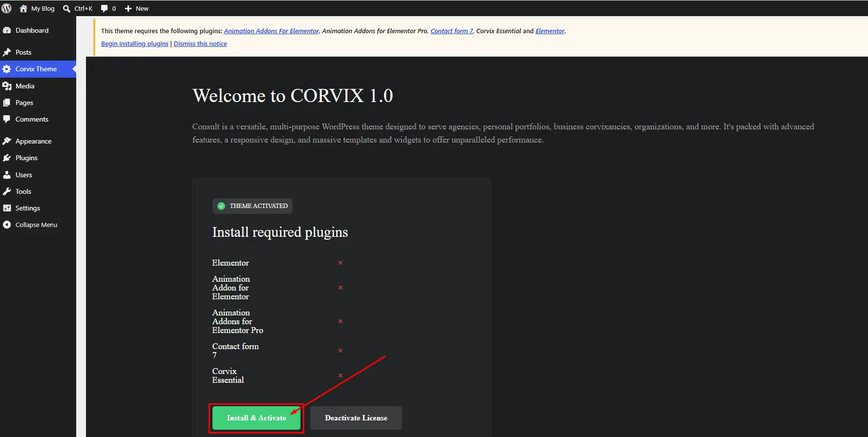Viewport: 868px width, 437px height.
Task: Click the Plugins plug icon
Action: click(x=7, y=158)
